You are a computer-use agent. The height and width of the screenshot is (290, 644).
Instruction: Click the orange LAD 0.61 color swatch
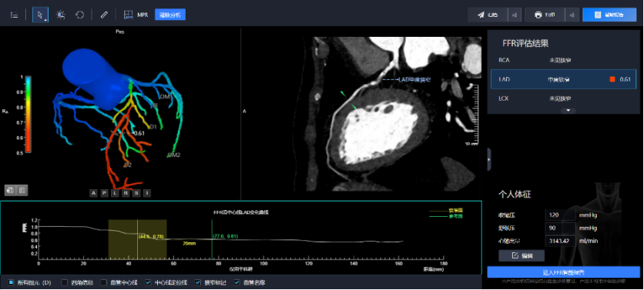[x=612, y=79]
